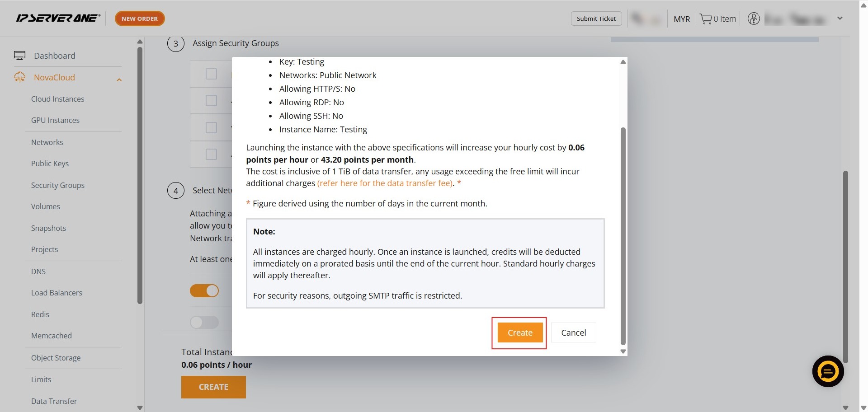Cancel the instance launch dialog

coord(573,333)
